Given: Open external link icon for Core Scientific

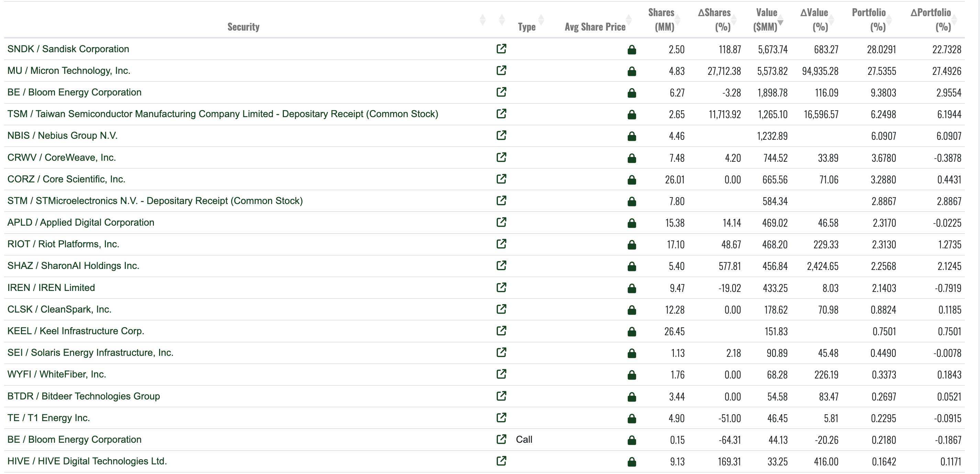Looking at the screenshot, I should pyautogui.click(x=501, y=179).
